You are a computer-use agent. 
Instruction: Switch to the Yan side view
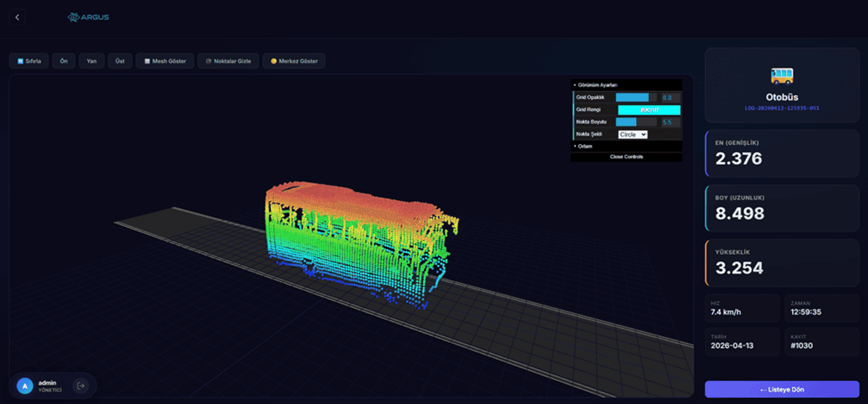(92, 61)
